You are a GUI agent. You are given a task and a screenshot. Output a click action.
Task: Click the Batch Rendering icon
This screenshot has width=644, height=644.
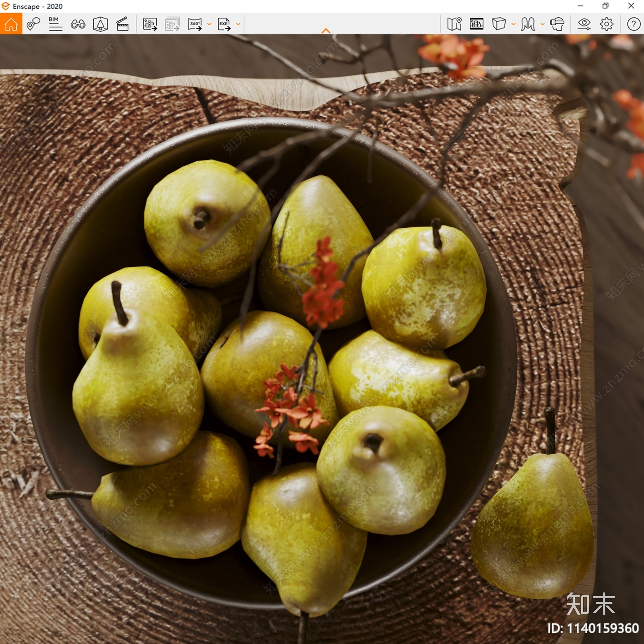pos(172,24)
